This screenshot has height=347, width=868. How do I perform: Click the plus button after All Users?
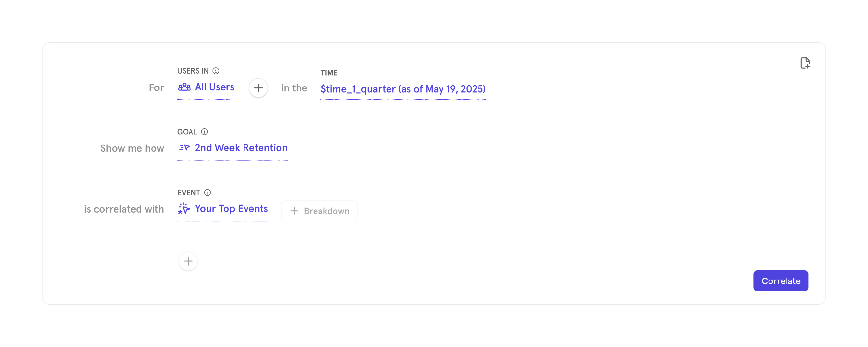click(x=259, y=88)
